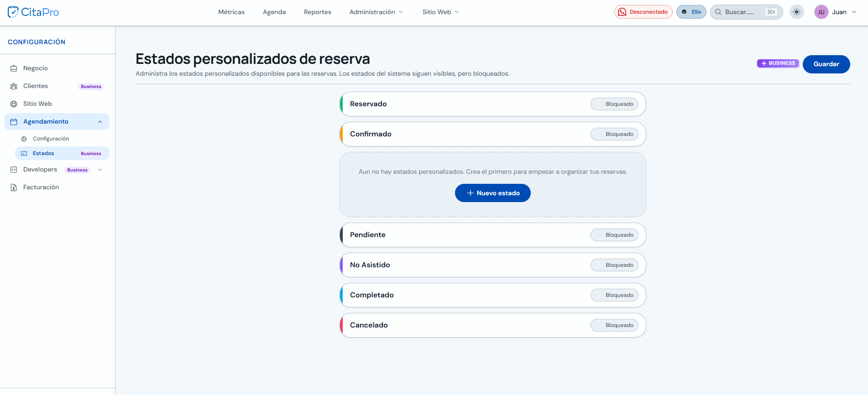Click the WhatsApp Desconectado status icon
868x395 pixels.
pos(622,12)
